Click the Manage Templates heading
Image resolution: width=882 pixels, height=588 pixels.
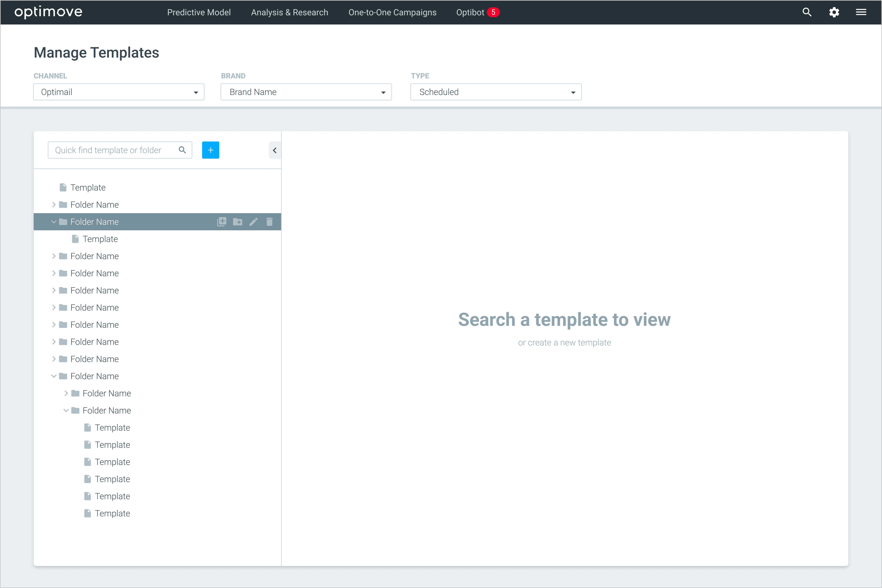tap(96, 53)
